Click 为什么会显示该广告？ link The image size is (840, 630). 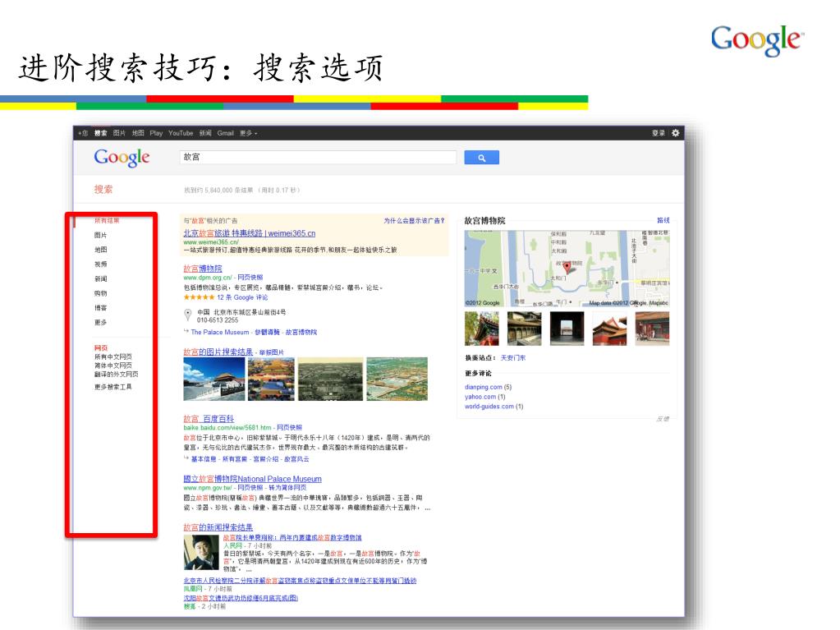[x=414, y=220]
